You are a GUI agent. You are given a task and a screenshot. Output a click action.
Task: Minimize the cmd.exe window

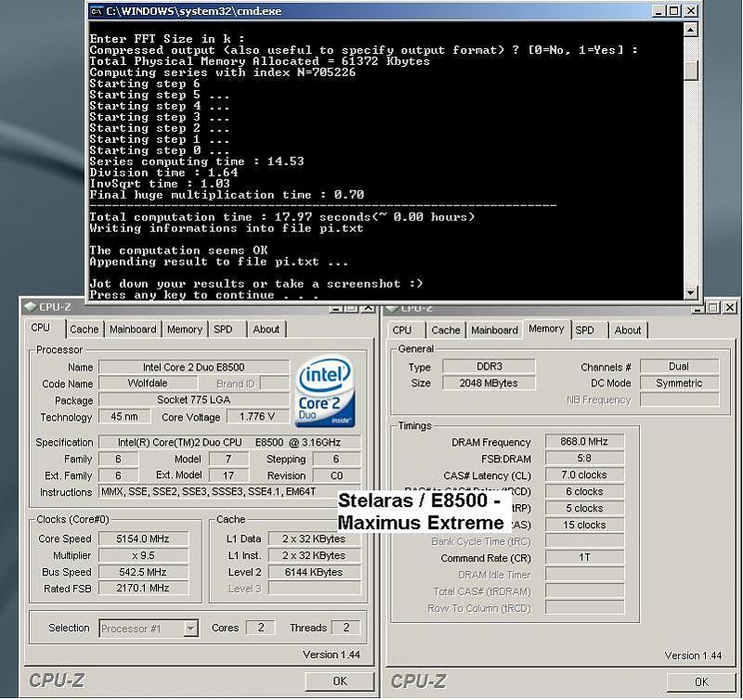tap(658, 11)
